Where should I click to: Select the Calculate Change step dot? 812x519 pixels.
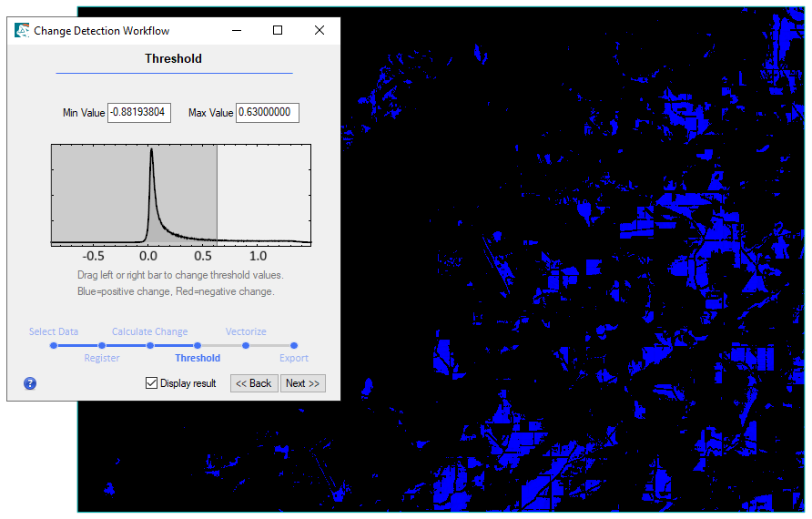149,346
